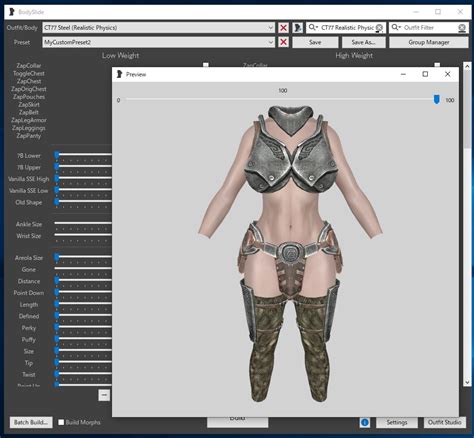This screenshot has width=474, height=438.
Task: Click the Build button
Action: (x=237, y=421)
